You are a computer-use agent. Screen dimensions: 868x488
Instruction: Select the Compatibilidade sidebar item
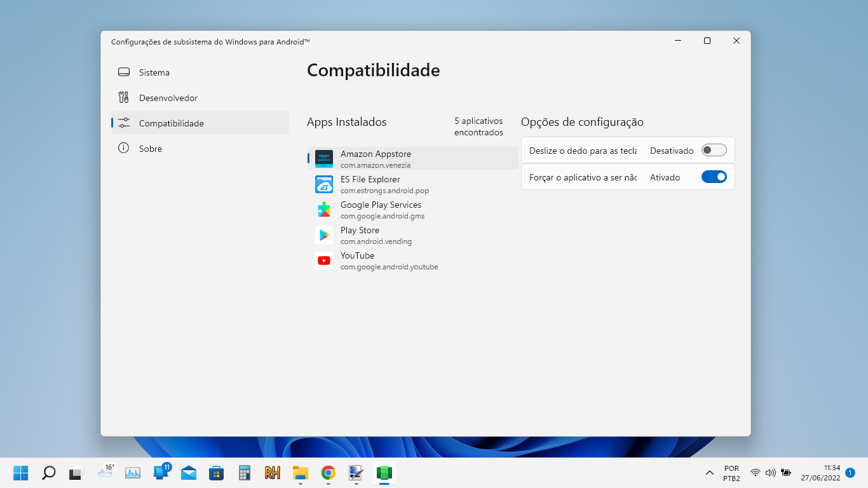(172, 123)
